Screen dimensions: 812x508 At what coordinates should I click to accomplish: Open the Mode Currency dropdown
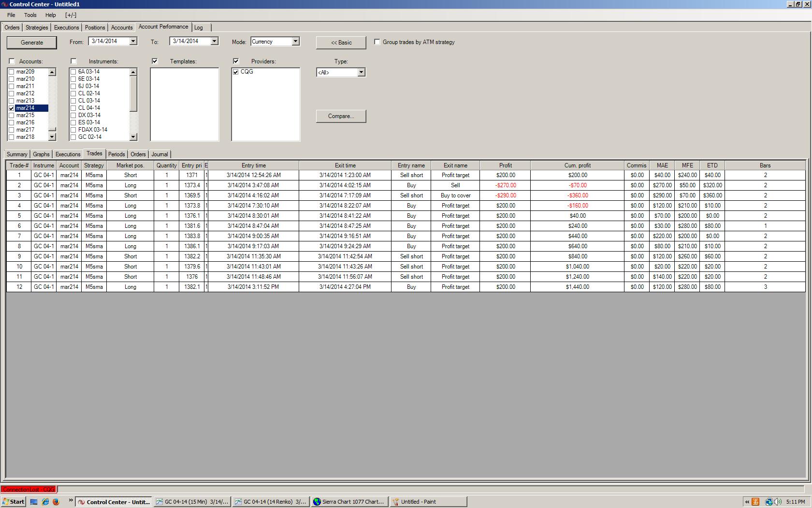click(295, 42)
